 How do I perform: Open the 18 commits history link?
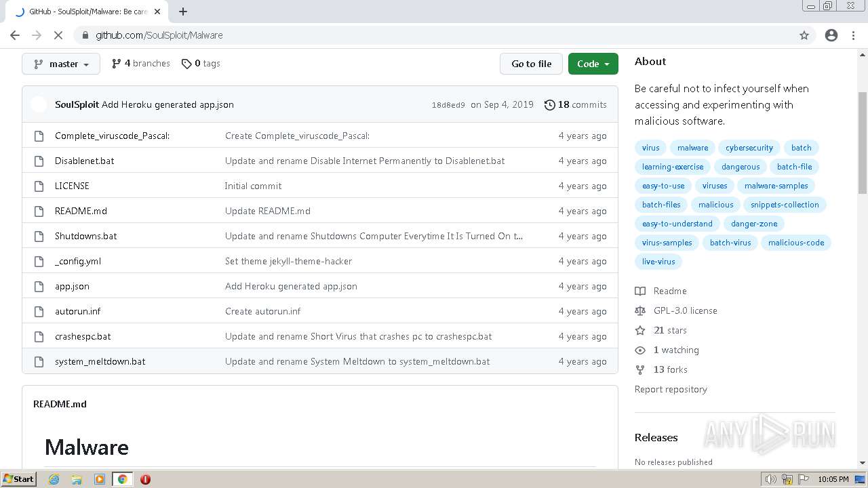(576, 104)
